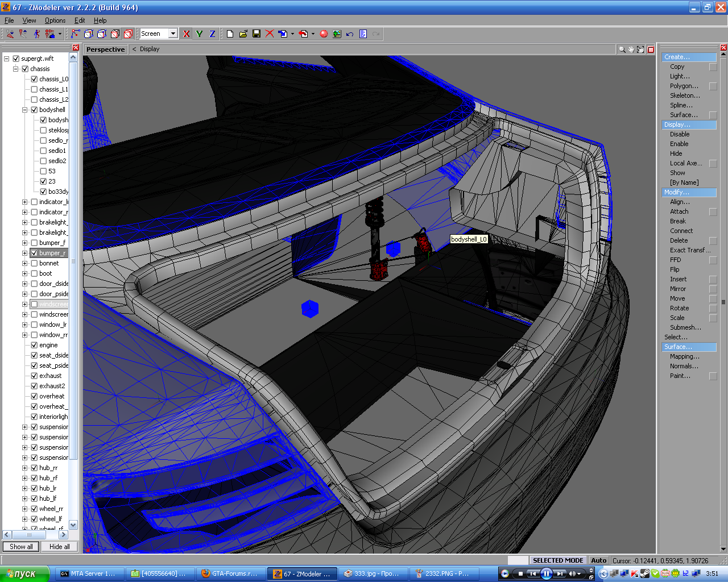
Task: Save with the floppy disk icon
Action: click(257, 34)
